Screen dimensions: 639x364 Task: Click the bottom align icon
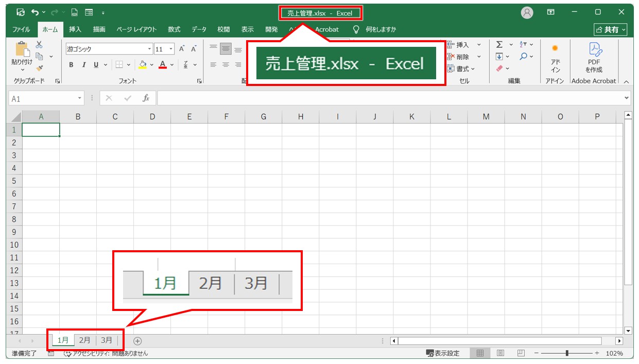pos(238,49)
